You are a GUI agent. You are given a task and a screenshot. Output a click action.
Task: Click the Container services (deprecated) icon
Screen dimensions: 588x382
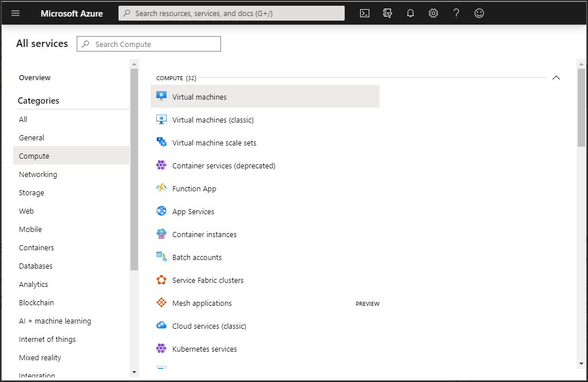(x=161, y=165)
